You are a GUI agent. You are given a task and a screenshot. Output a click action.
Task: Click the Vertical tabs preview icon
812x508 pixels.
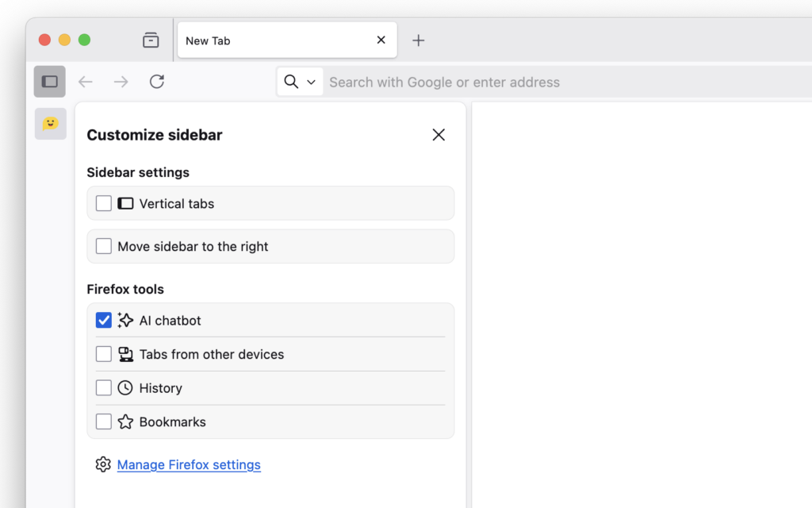point(125,203)
